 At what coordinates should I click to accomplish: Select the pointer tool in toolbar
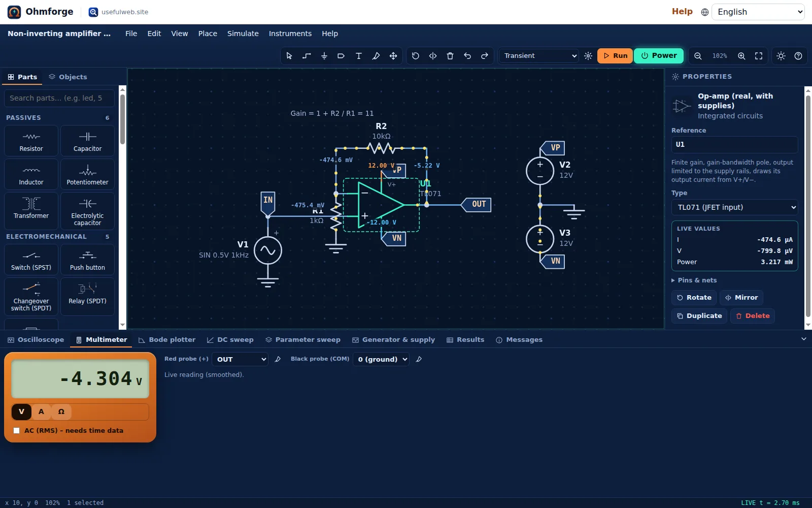[x=289, y=56]
